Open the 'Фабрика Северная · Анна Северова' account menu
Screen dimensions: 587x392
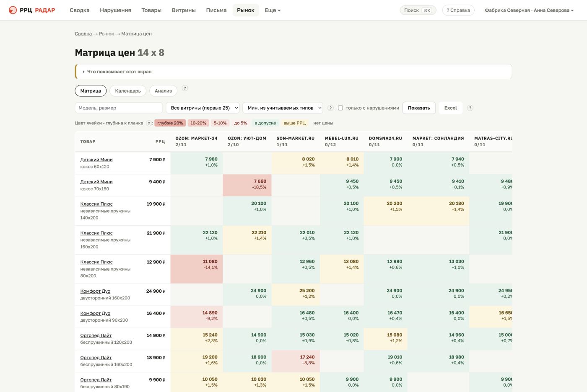[529, 10]
